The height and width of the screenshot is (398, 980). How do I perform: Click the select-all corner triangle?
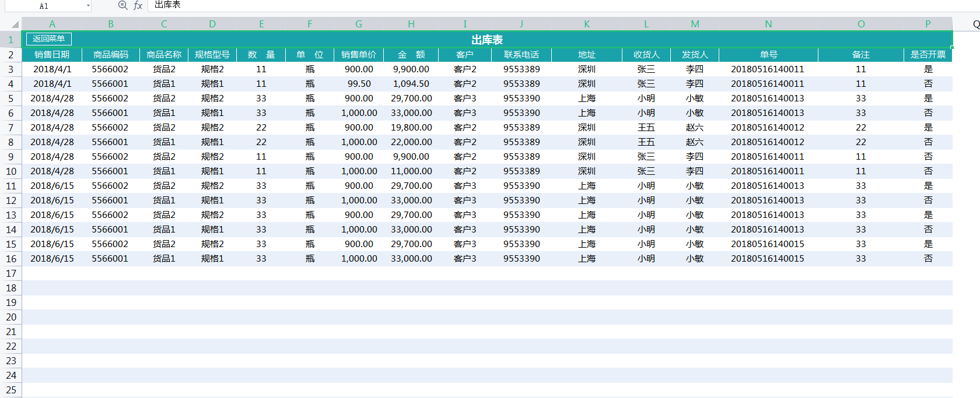(14, 24)
